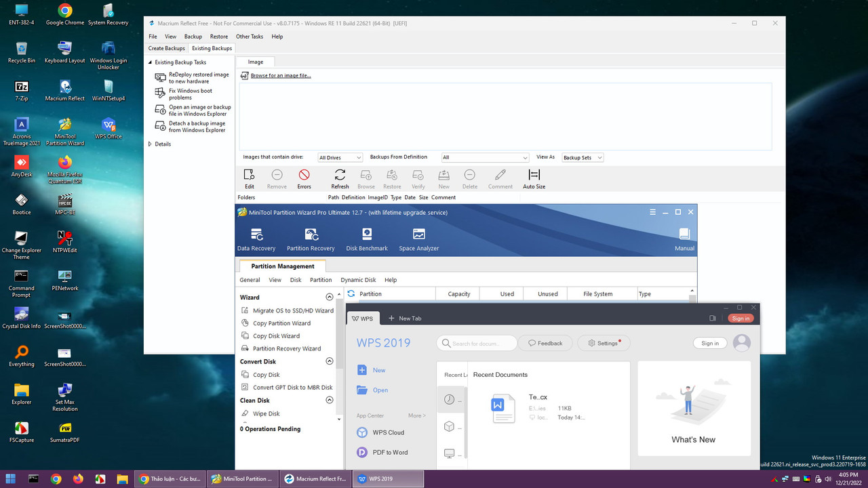The width and height of the screenshot is (868, 488).
Task: Open the 'Backup Sets' View As dropdown
Action: 582,157
